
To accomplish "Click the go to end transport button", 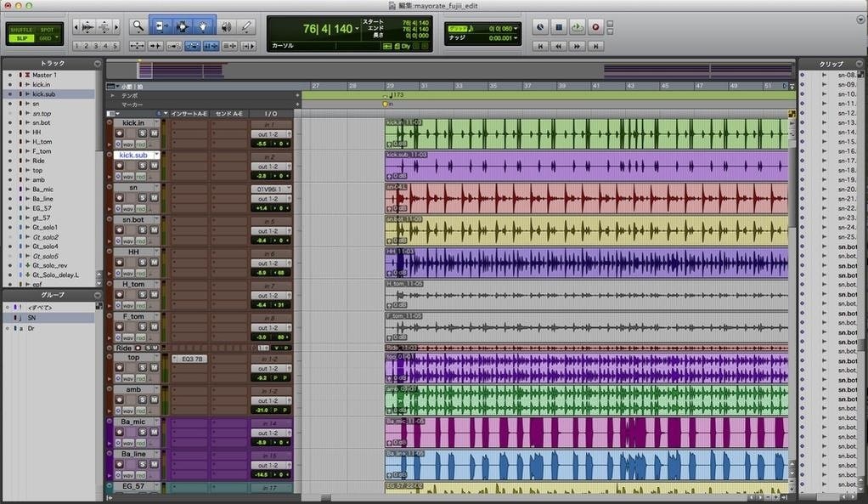I will (x=595, y=46).
